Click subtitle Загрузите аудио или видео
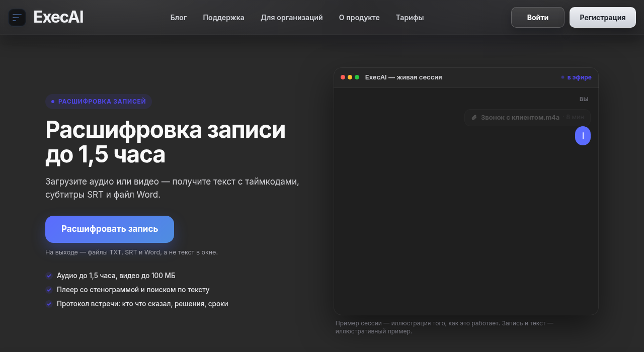644x352 pixels. pyautogui.click(x=172, y=188)
